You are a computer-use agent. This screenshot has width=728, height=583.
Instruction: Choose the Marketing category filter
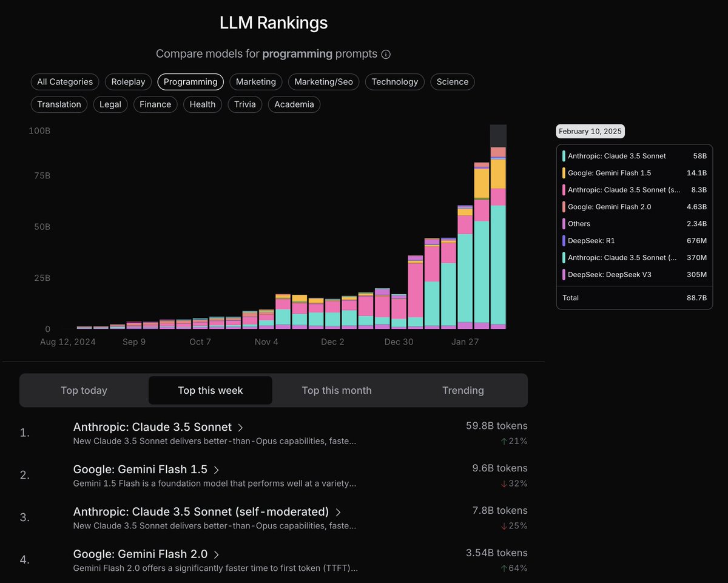pyautogui.click(x=256, y=82)
